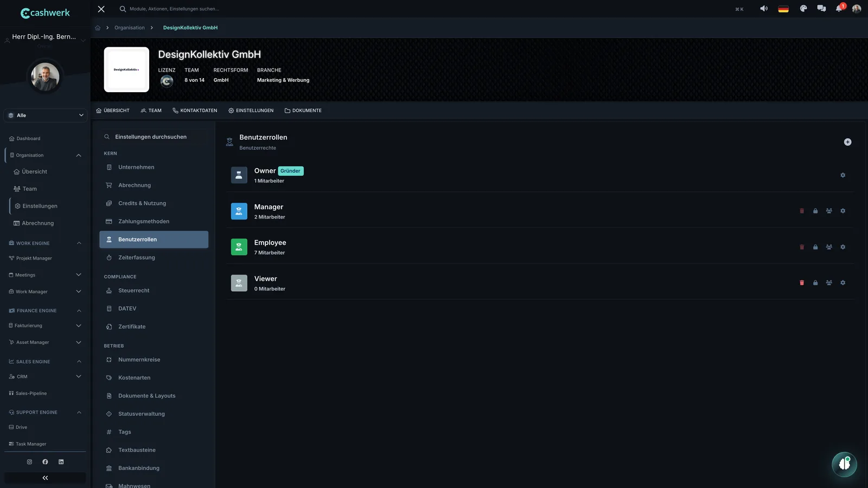This screenshot has height=488, width=868.
Task: Delete the Manager role via trash icon
Action: (x=802, y=211)
